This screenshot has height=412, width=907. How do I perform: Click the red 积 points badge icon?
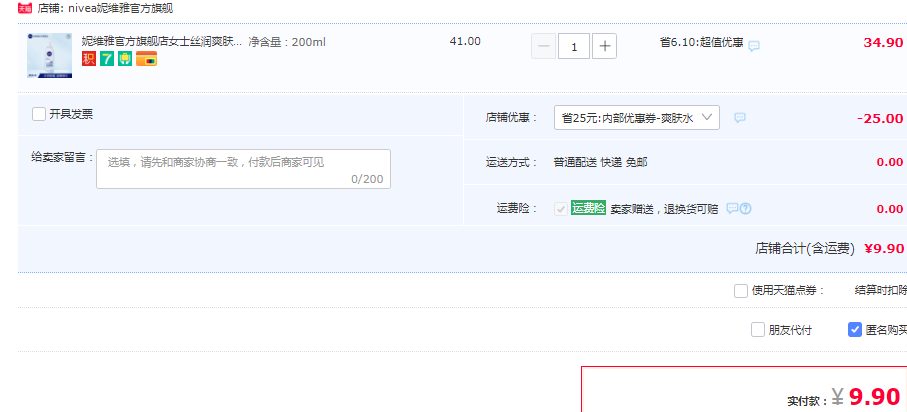[x=89, y=58]
